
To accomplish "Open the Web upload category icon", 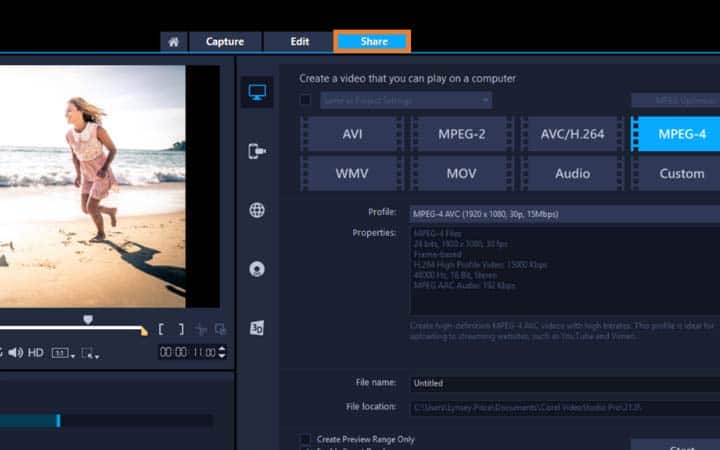I will pyautogui.click(x=257, y=210).
